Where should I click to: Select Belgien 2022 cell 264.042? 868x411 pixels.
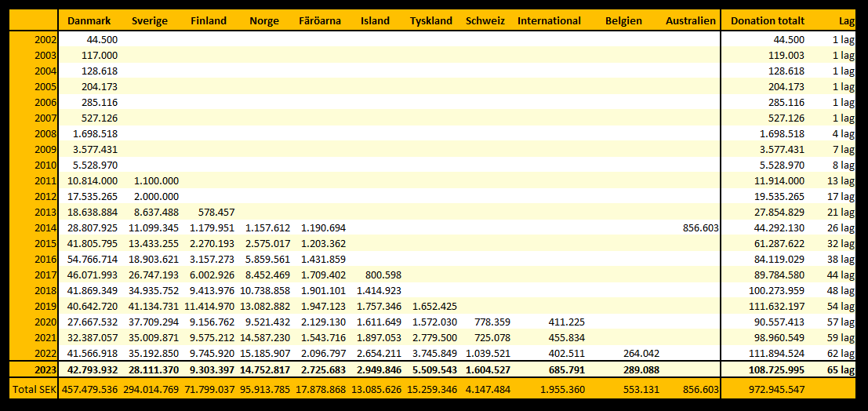tap(641, 353)
